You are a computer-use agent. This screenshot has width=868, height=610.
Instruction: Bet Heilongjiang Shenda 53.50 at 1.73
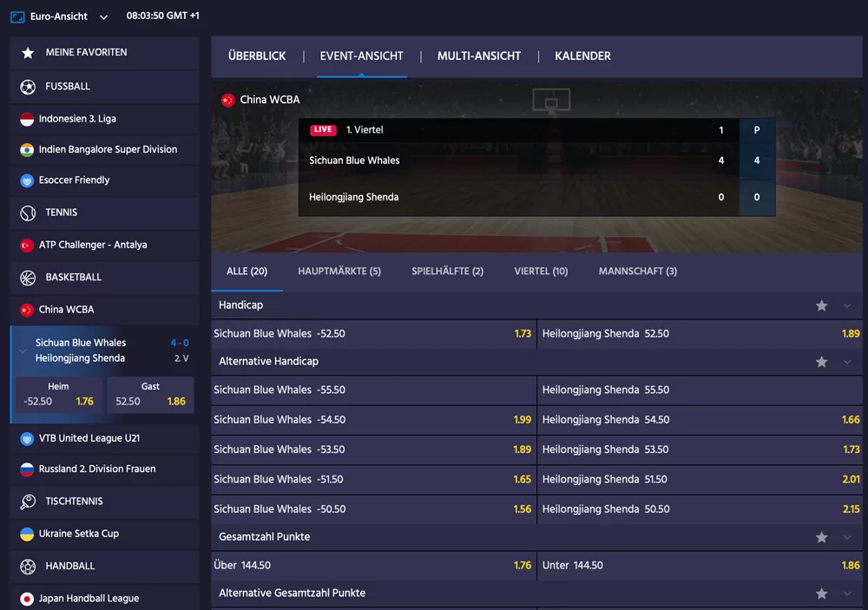700,449
